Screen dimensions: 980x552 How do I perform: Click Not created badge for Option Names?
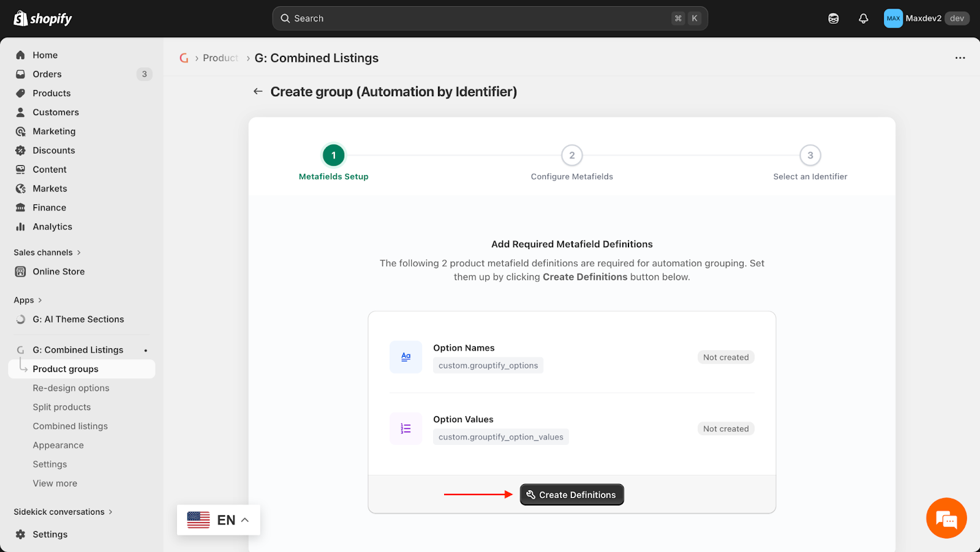[x=726, y=357]
